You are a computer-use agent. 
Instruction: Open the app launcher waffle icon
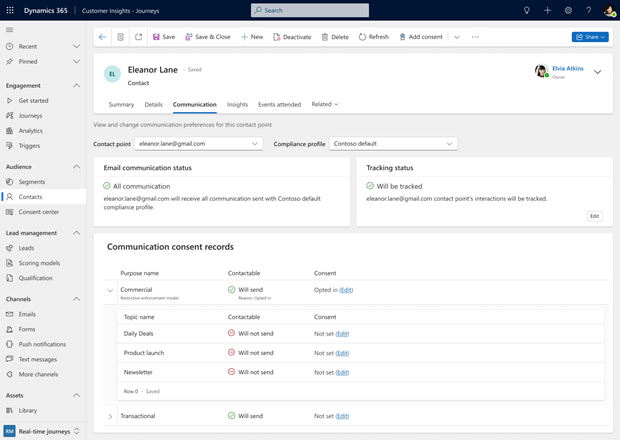[x=10, y=10]
